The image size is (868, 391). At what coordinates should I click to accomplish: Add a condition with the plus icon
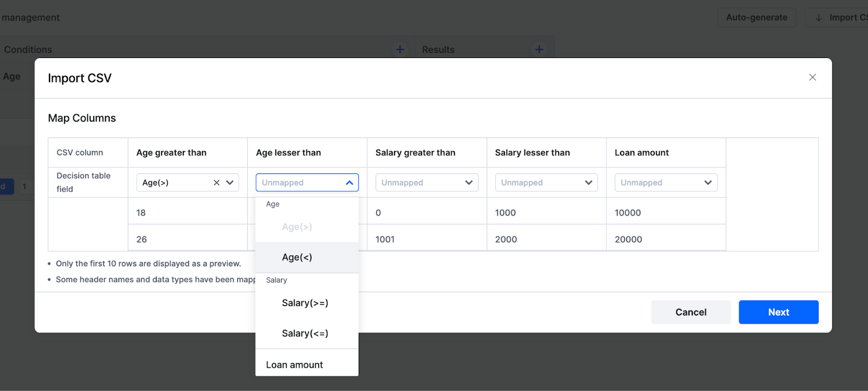coord(400,49)
